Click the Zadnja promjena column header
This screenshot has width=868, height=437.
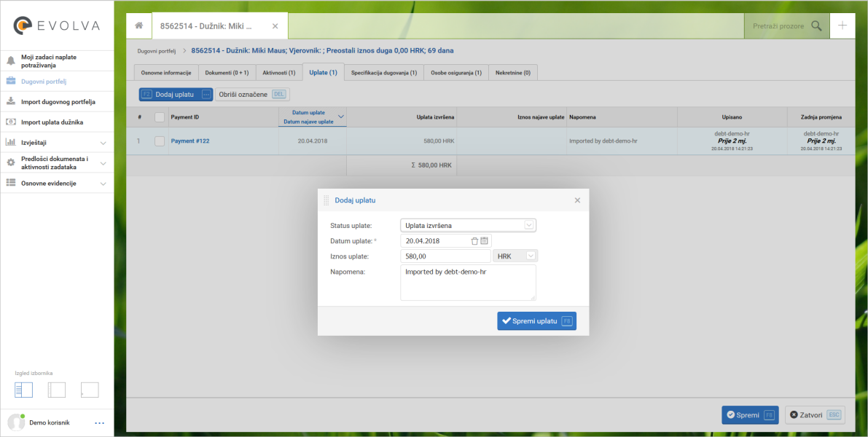tap(821, 117)
